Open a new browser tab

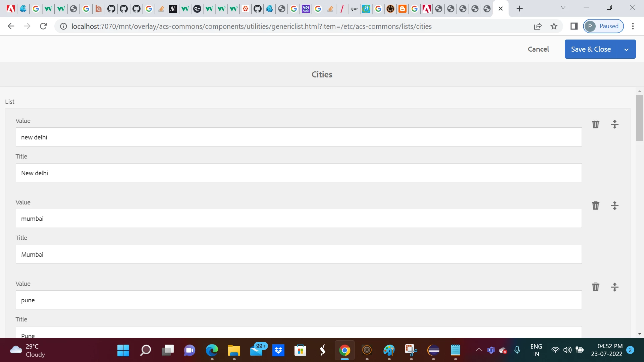point(520,9)
